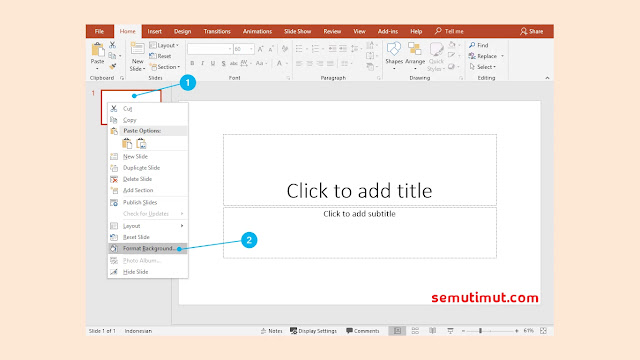The width and height of the screenshot is (640, 360).
Task: Choose Reset Slide from context menu
Action: 148,237
